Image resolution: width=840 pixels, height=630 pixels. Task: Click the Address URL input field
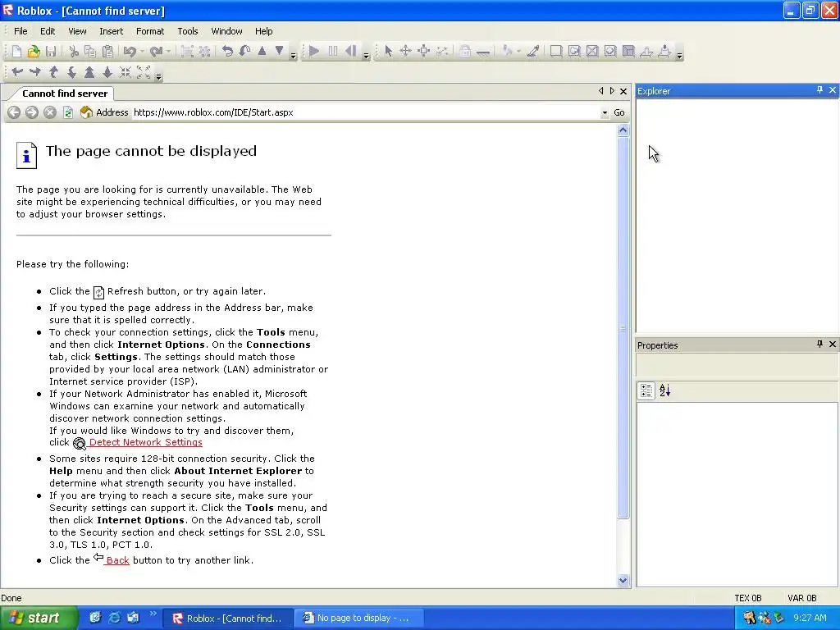[x=367, y=112]
